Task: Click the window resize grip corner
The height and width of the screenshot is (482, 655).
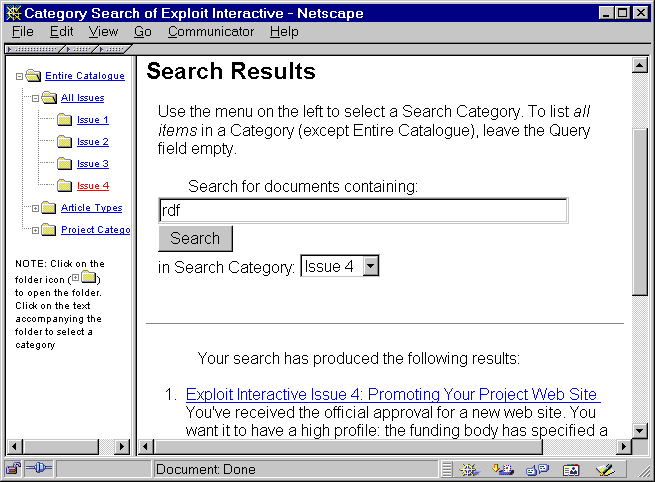Action: (x=644, y=471)
